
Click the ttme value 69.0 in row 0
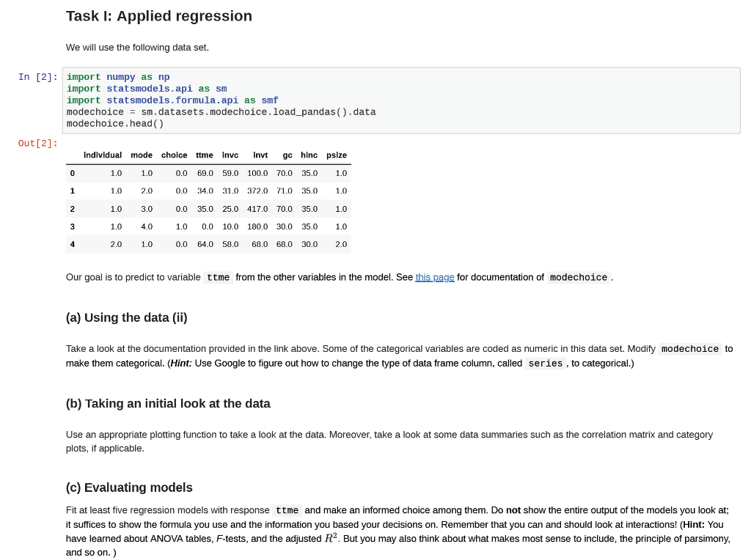[x=205, y=173]
